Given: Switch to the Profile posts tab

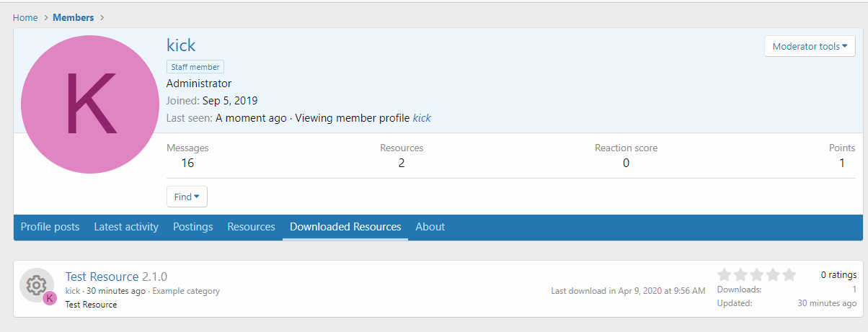Looking at the screenshot, I should pos(50,227).
